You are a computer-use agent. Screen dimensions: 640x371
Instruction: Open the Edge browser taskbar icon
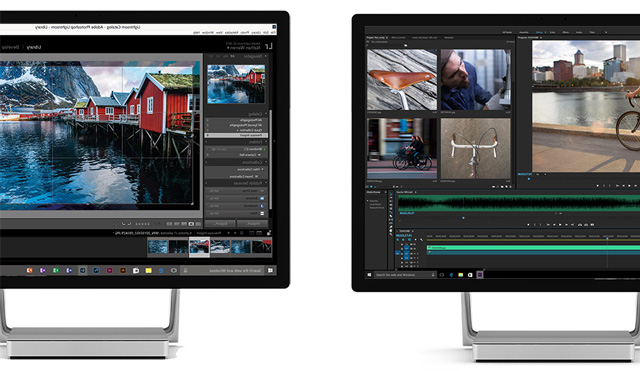tap(451, 275)
